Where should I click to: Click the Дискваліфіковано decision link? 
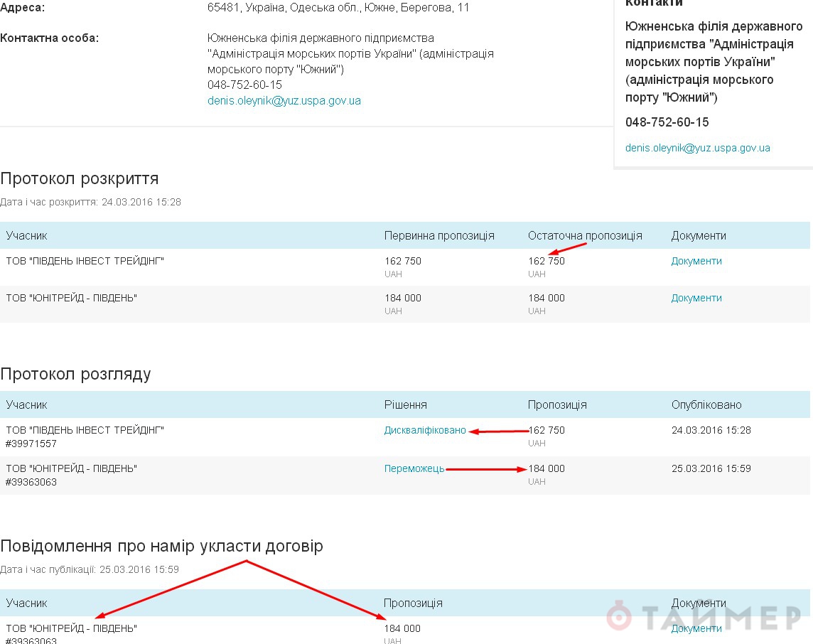[425, 430]
